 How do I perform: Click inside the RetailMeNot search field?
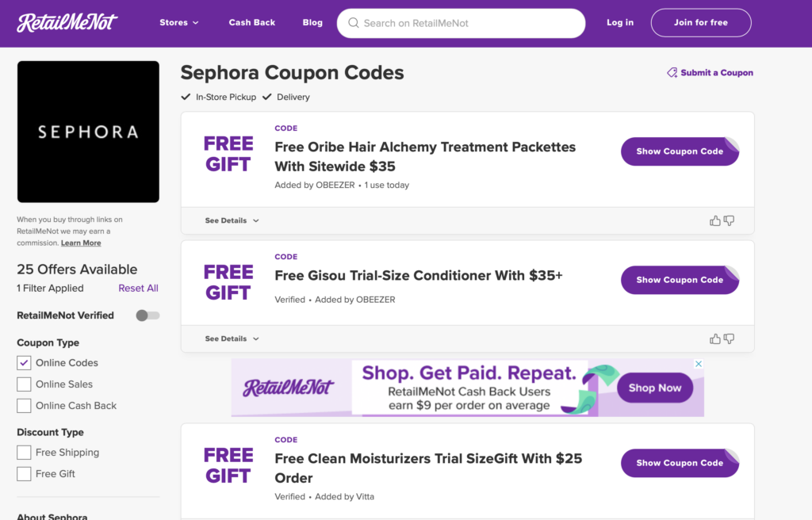click(x=460, y=23)
